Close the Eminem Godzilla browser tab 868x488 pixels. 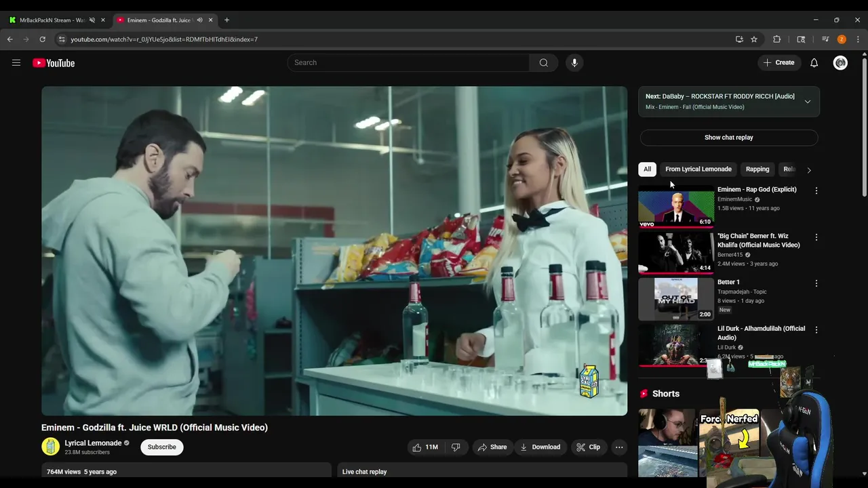[210, 20]
